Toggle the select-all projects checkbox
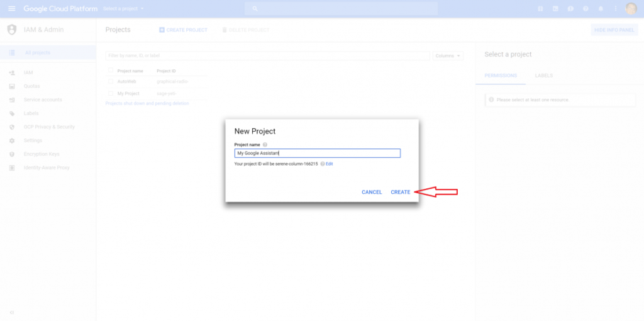The height and width of the screenshot is (321, 644). tap(111, 70)
